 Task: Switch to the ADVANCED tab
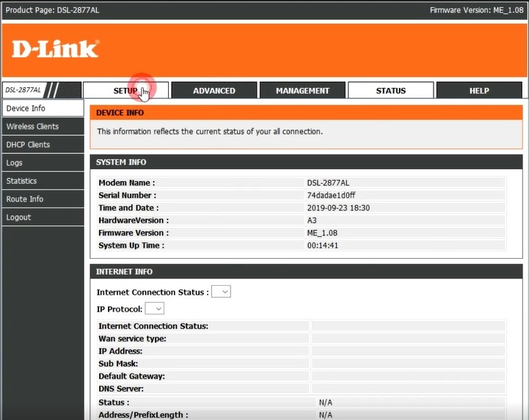coord(214,90)
